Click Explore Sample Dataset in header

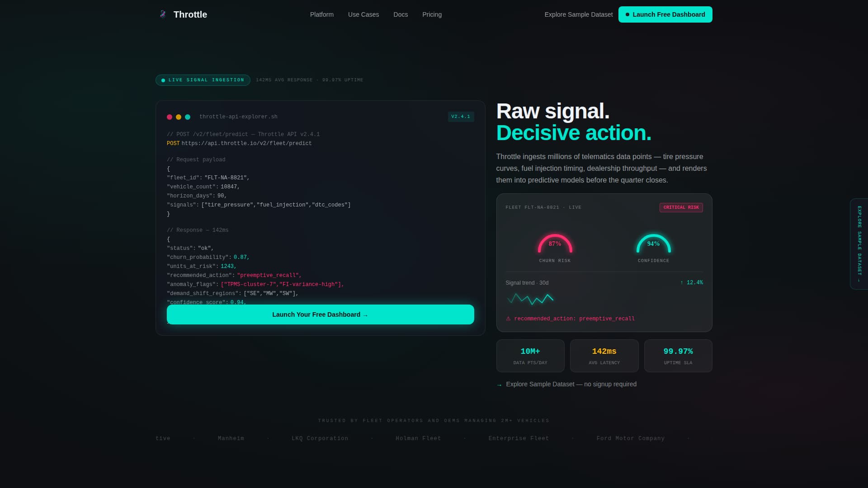[x=579, y=14]
